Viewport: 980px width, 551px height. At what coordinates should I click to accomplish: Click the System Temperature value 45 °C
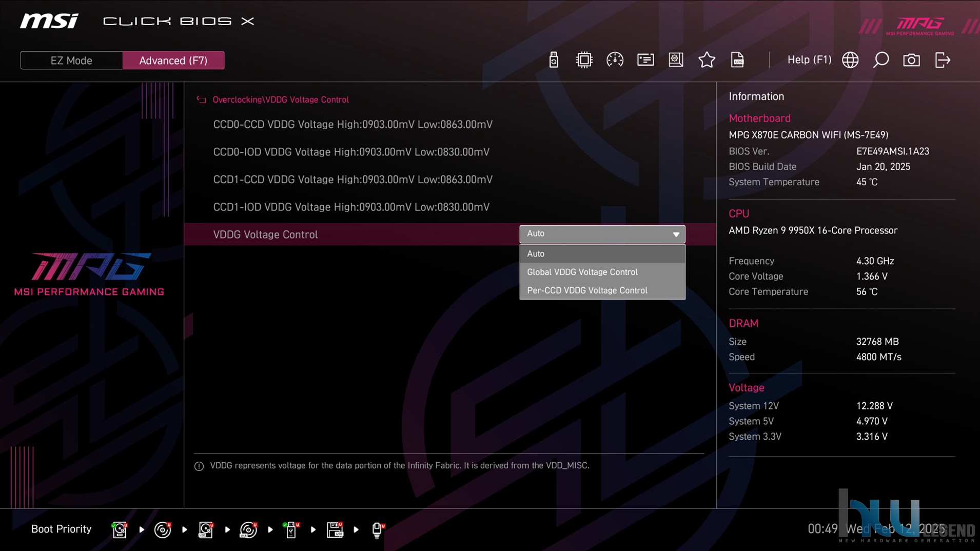[867, 182]
